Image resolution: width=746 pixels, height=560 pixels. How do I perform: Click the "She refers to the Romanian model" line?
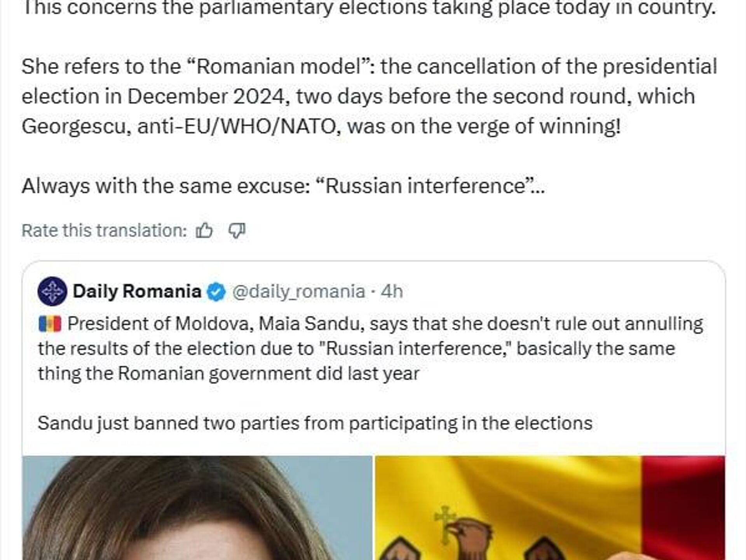(x=369, y=66)
